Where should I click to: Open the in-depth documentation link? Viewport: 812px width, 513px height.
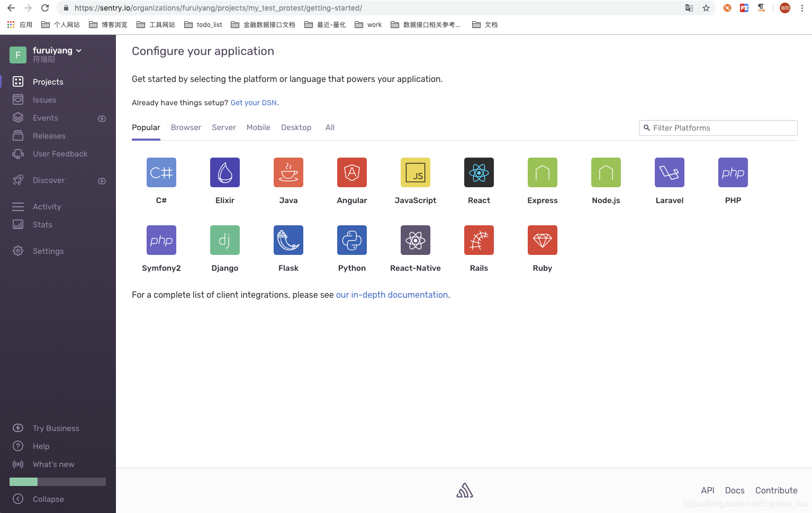pyautogui.click(x=392, y=295)
